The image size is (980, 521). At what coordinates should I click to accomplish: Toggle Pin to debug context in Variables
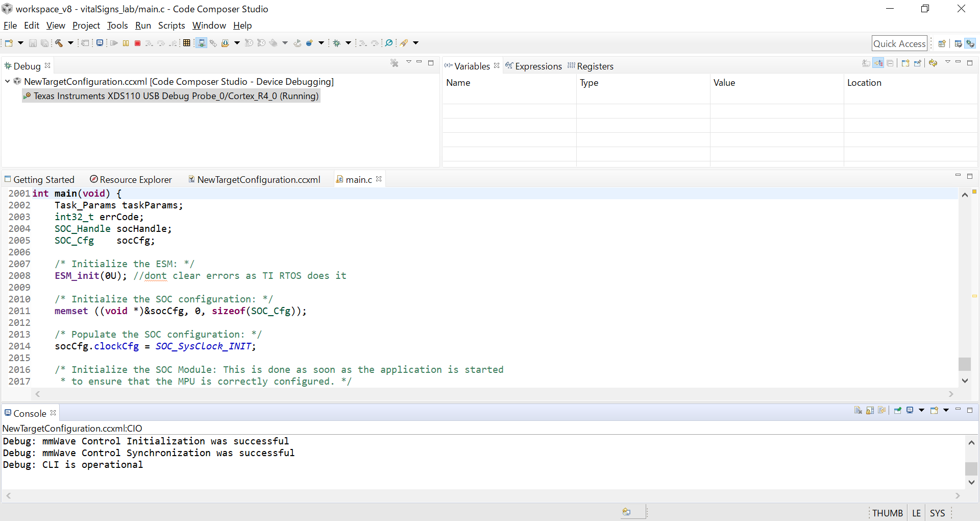[x=918, y=63]
